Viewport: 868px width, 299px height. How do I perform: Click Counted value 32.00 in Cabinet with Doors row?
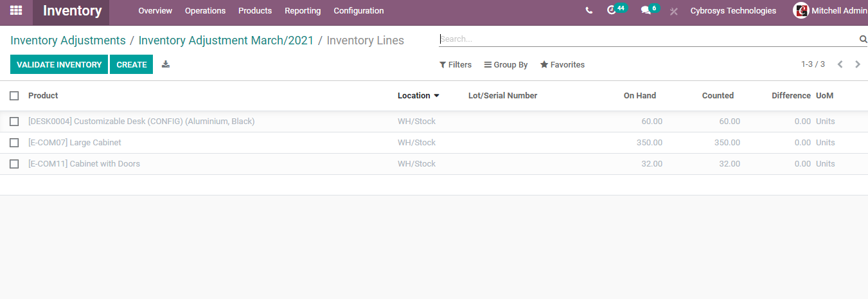pos(729,164)
